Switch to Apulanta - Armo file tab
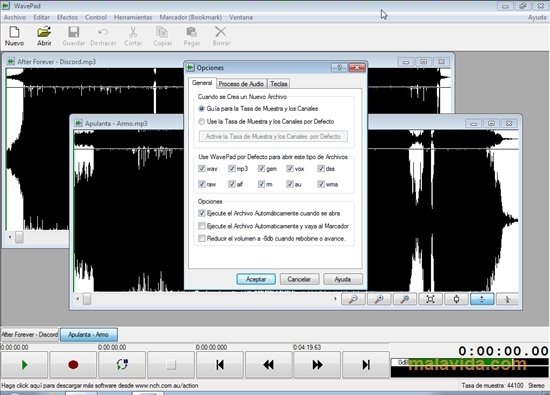This screenshot has width=550, height=395. [x=88, y=335]
